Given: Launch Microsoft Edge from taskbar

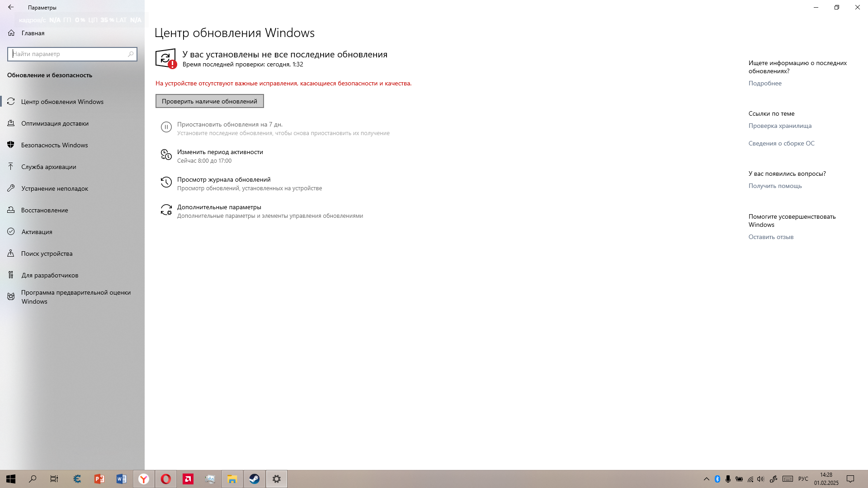Looking at the screenshot, I should pos(77,479).
